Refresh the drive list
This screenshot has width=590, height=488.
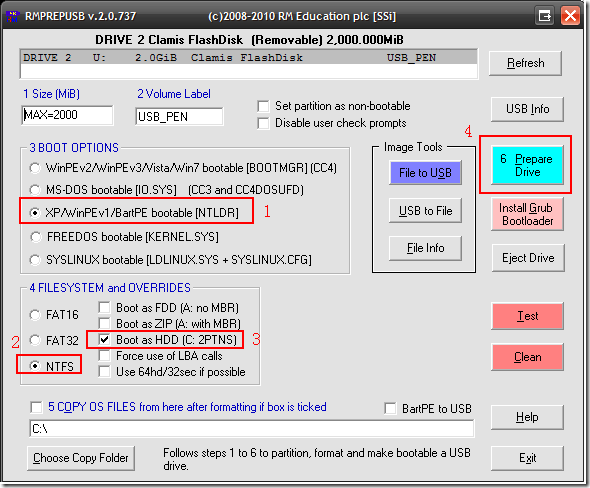click(x=525, y=63)
